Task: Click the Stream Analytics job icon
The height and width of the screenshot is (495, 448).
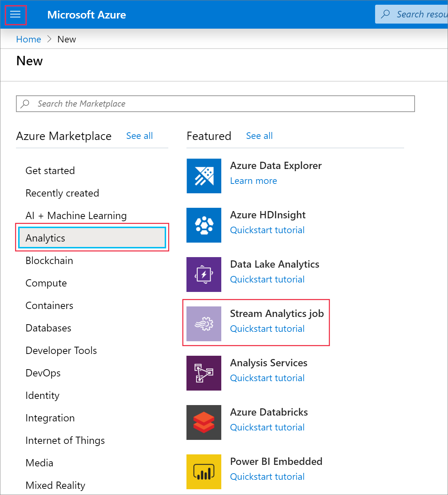Action: point(204,324)
